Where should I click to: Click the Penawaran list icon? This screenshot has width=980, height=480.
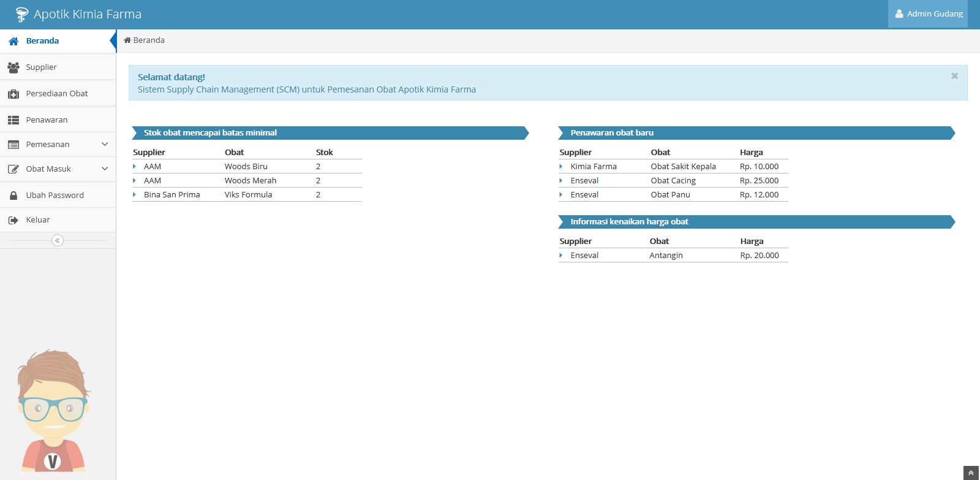13,120
